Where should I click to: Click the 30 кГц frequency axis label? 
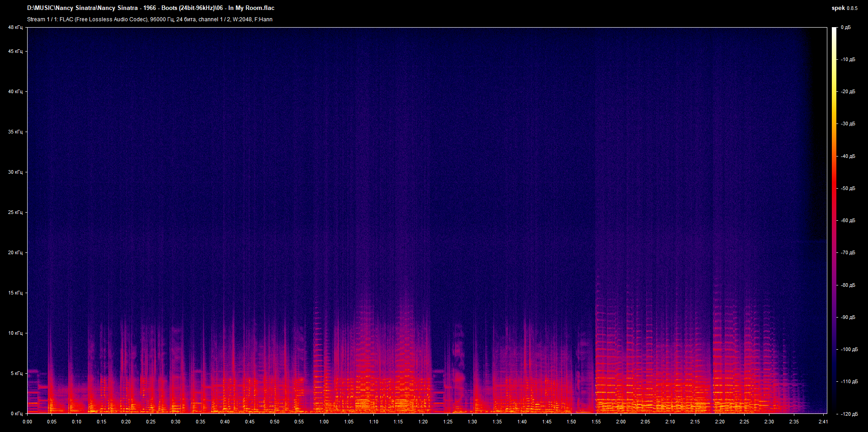coord(15,172)
